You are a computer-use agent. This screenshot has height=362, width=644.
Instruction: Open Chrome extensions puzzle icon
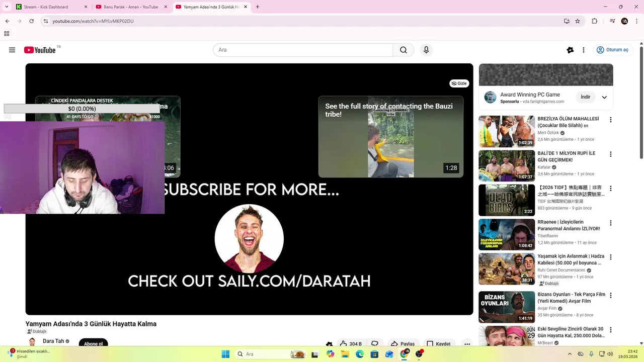coord(594,21)
